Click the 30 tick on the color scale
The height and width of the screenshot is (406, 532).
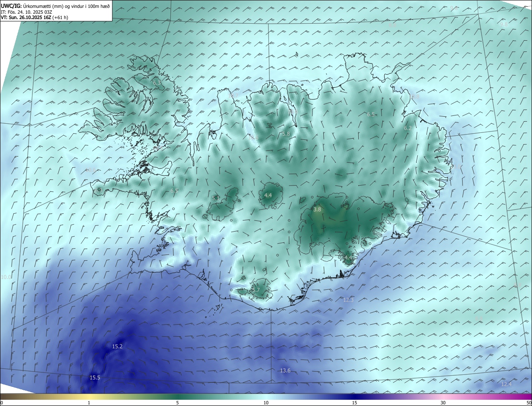(443, 403)
